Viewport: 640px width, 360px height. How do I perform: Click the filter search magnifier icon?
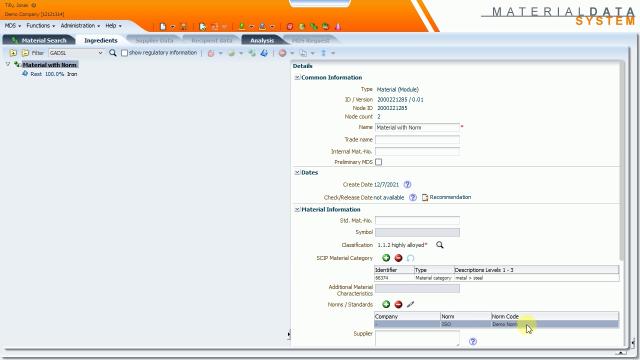coord(113,53)
